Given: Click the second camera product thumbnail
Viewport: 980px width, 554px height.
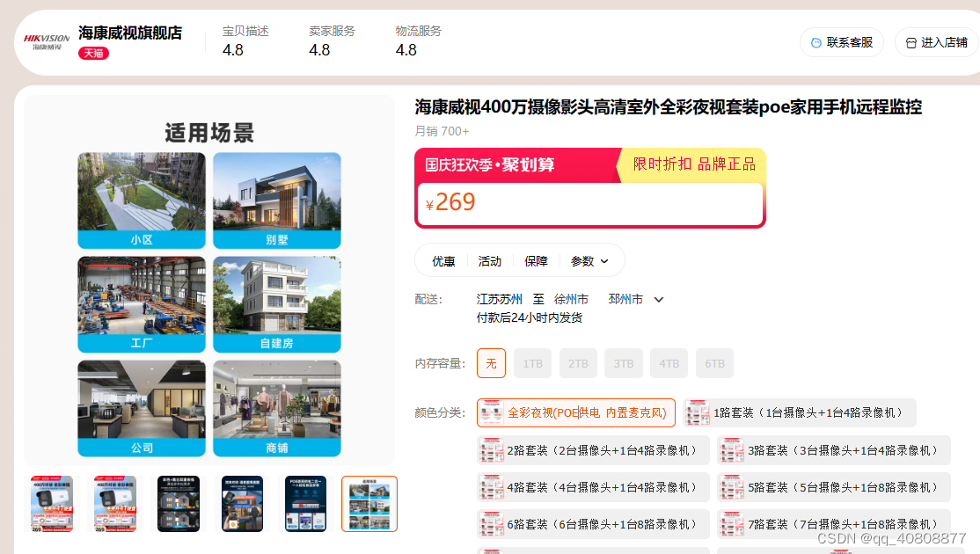Looking at the screenshot, I should 115,504.
